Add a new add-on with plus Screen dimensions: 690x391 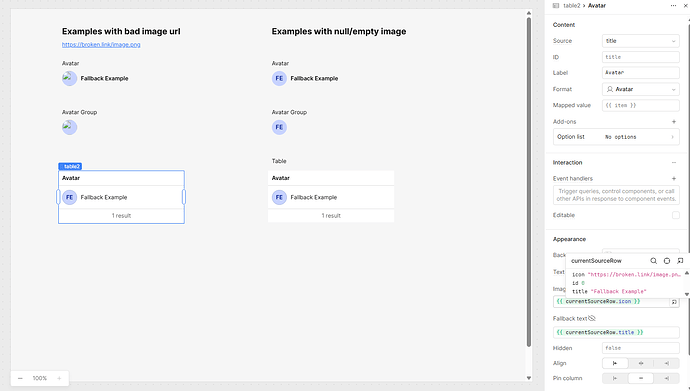(674, 122)
